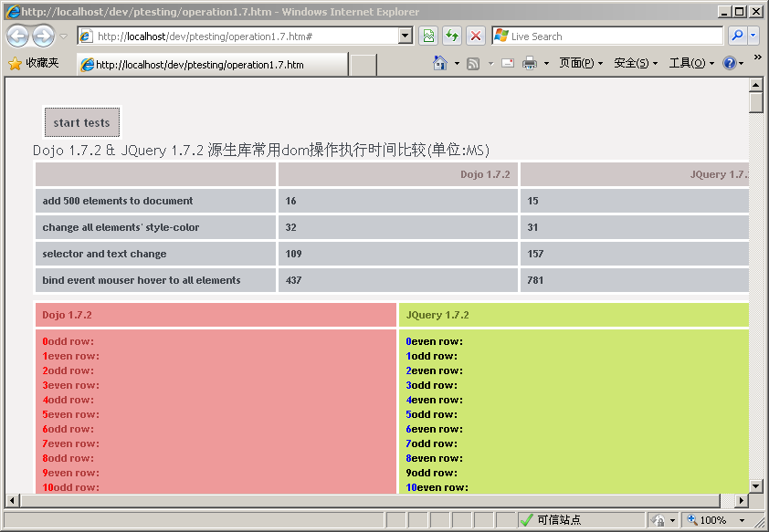Click the horizontal scrollbar left arrow
This screenshot has height=532, width=769.
coord(12,501)
